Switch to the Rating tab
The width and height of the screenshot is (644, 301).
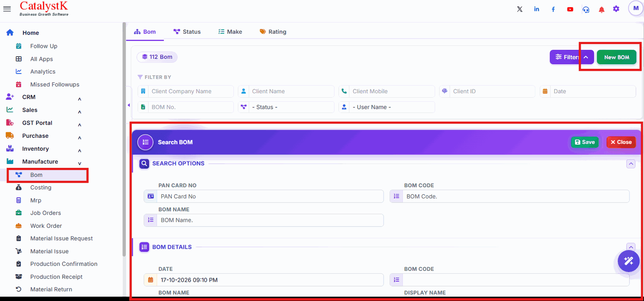click(273, 32)
